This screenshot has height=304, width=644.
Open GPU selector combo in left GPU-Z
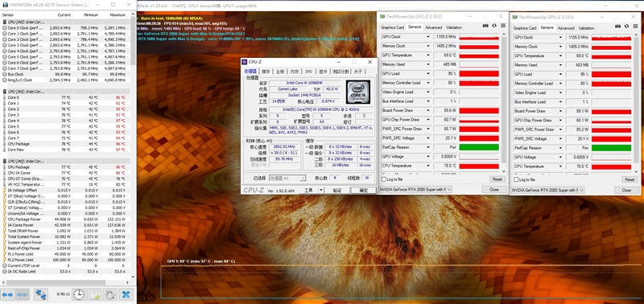(x=415, y=190)
